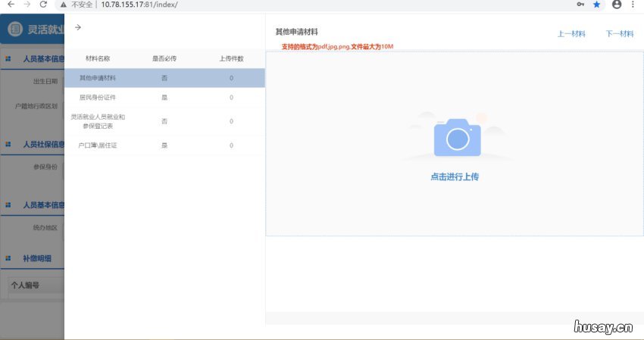The height and width of the screenshot is (340, 644).
Task: Click the 灵活就业 app logo icon
Action: [15, 30]
